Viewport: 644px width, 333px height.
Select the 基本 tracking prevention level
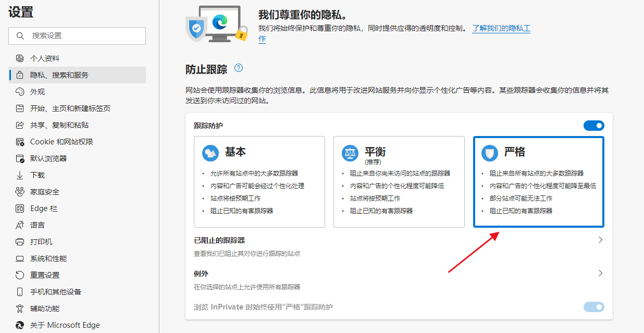point(259,182)
